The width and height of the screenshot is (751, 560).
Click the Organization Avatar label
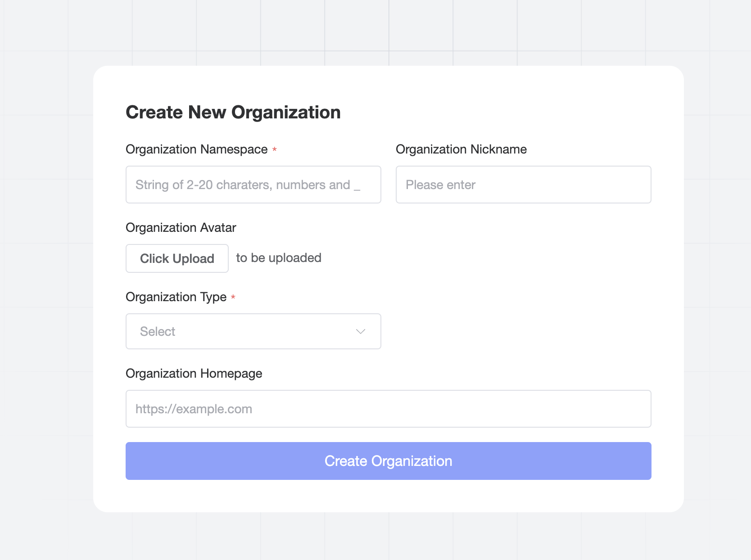coord(181,228)
